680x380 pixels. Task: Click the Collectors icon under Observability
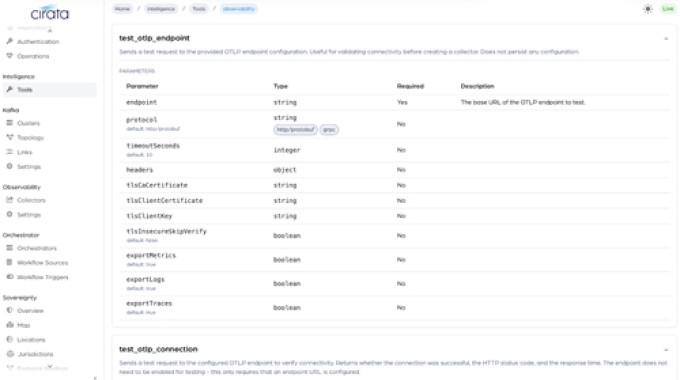(10, 200)
